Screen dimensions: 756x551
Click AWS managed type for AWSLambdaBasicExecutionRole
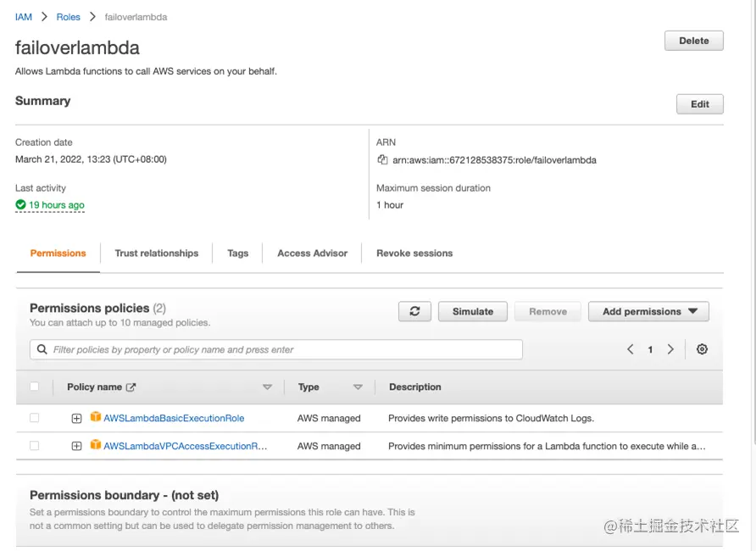(x=329, y=418)
